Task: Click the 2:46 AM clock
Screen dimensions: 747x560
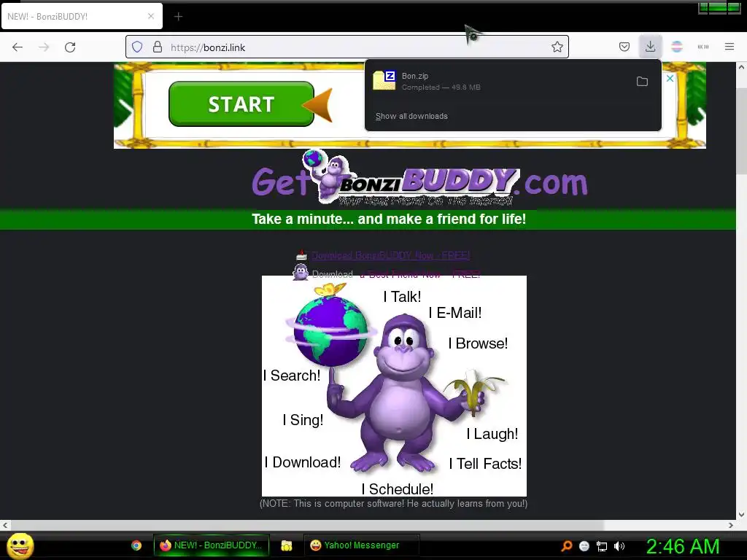Action: click(683, 546)
